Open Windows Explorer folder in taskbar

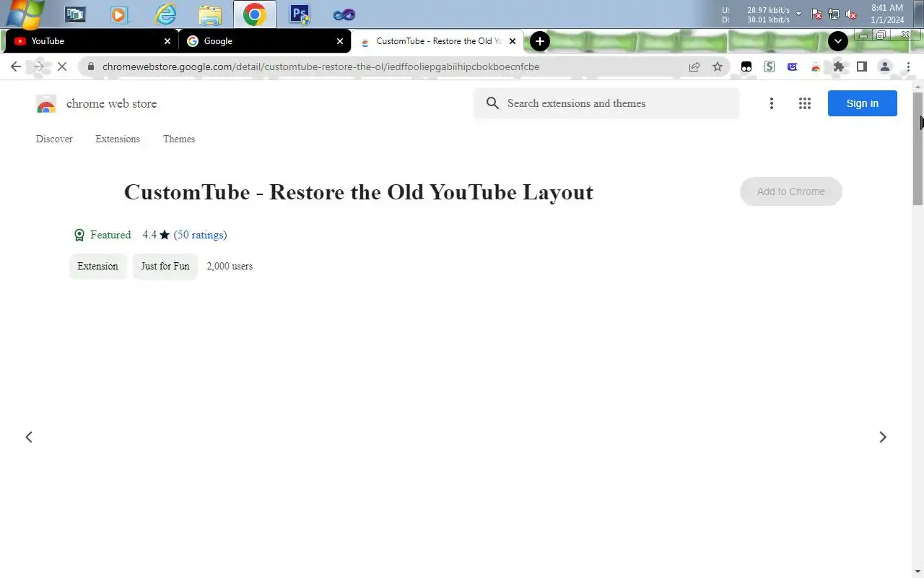pyautogui.click(x=210, y=14)
